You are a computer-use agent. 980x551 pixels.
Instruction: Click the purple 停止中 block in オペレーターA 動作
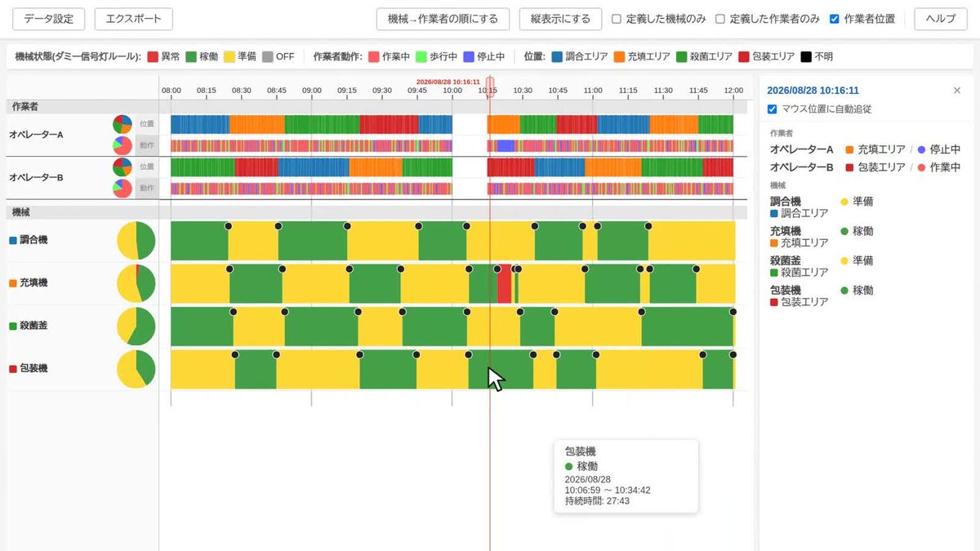506,145
